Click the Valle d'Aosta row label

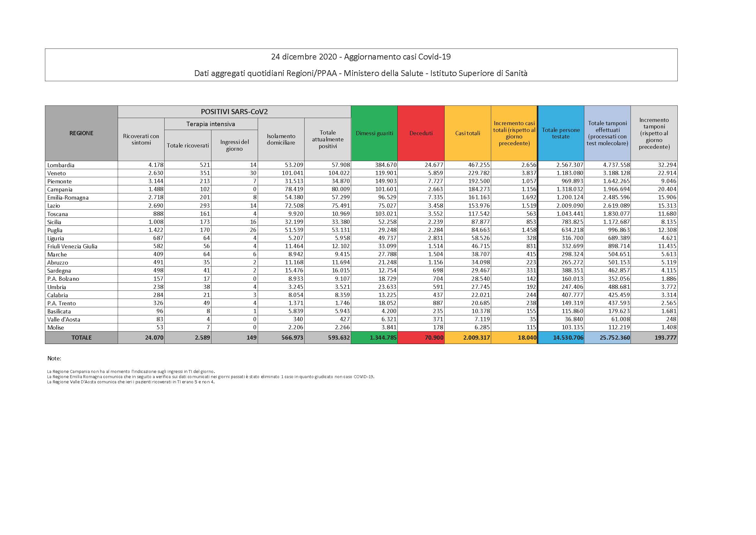[64, 319]
